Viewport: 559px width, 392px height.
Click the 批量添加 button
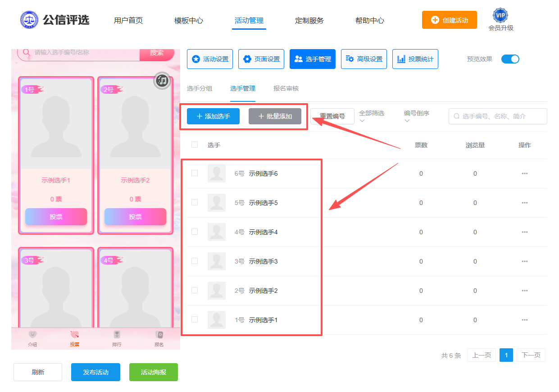tap(275, 116)
